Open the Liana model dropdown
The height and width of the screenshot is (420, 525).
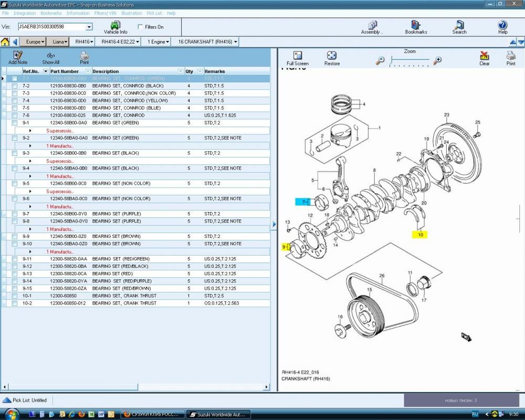[60, 42]
